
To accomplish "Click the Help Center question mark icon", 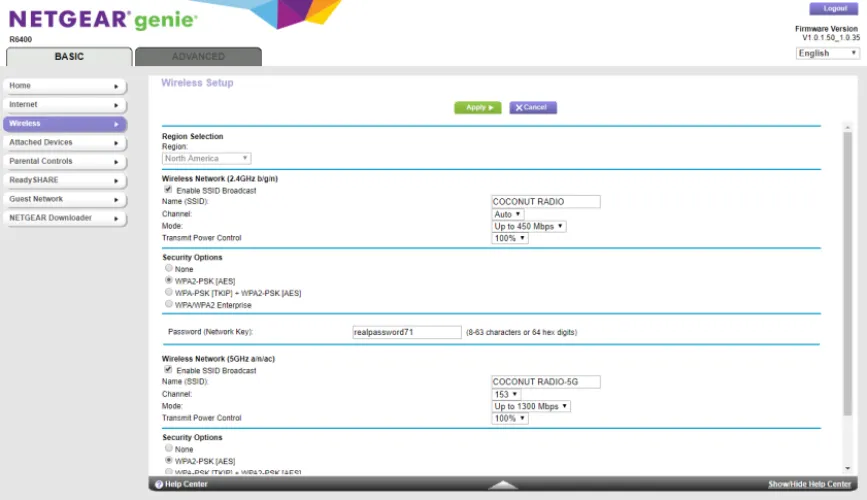I will tap(157, 485).
